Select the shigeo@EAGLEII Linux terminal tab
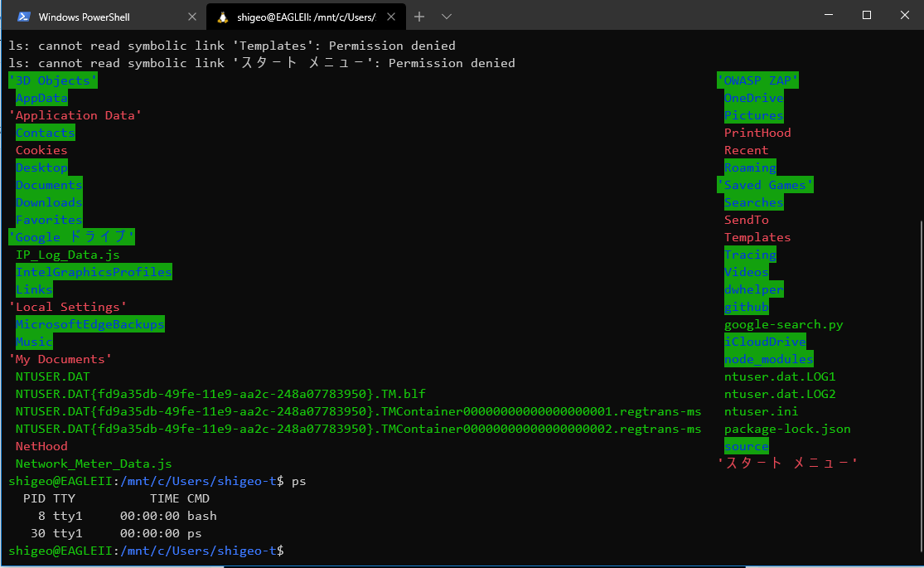 [x=306, y=17]
